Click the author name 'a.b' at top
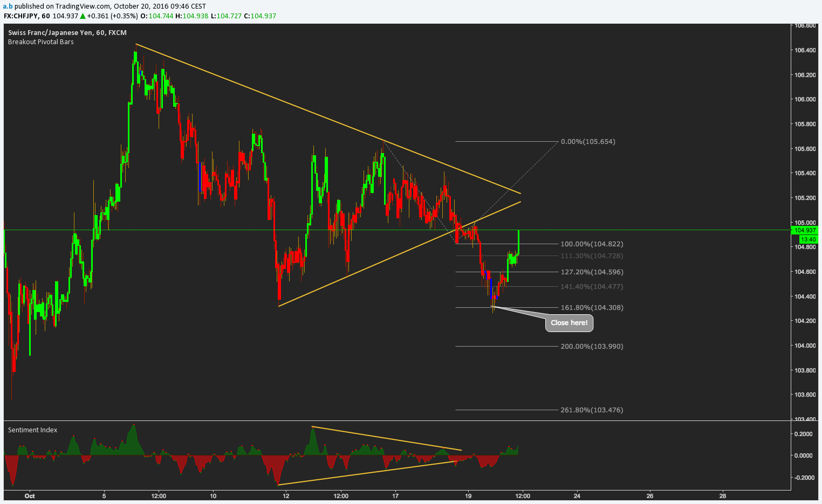This screenshot has width=822, height=504. pyautogui.click(x=8, y=6)
